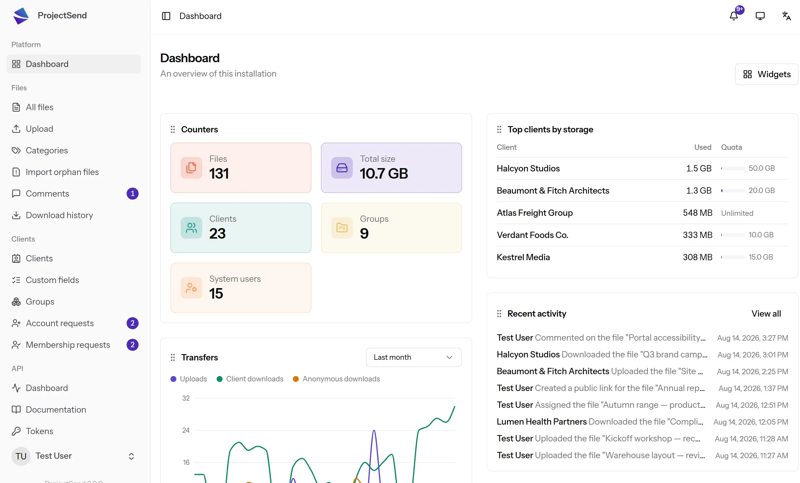The height and width of the screenshot is (483, 800).
Task: Open the language translate icon
Action: click(786, 16)
